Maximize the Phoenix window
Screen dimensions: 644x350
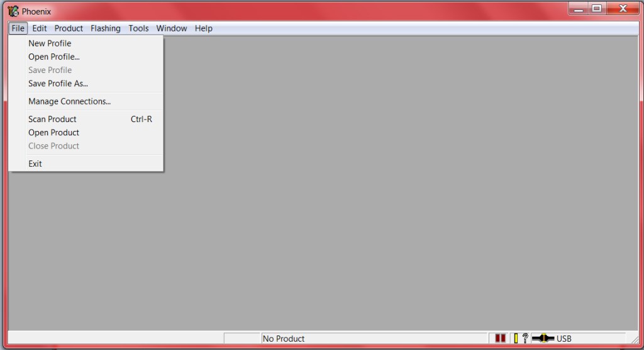(597, 9)
